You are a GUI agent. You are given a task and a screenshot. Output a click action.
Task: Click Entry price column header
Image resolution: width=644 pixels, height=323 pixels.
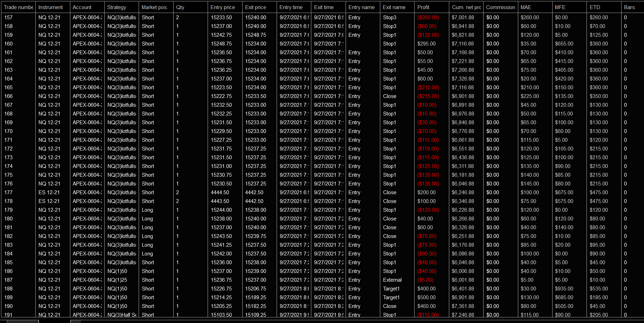225,7
